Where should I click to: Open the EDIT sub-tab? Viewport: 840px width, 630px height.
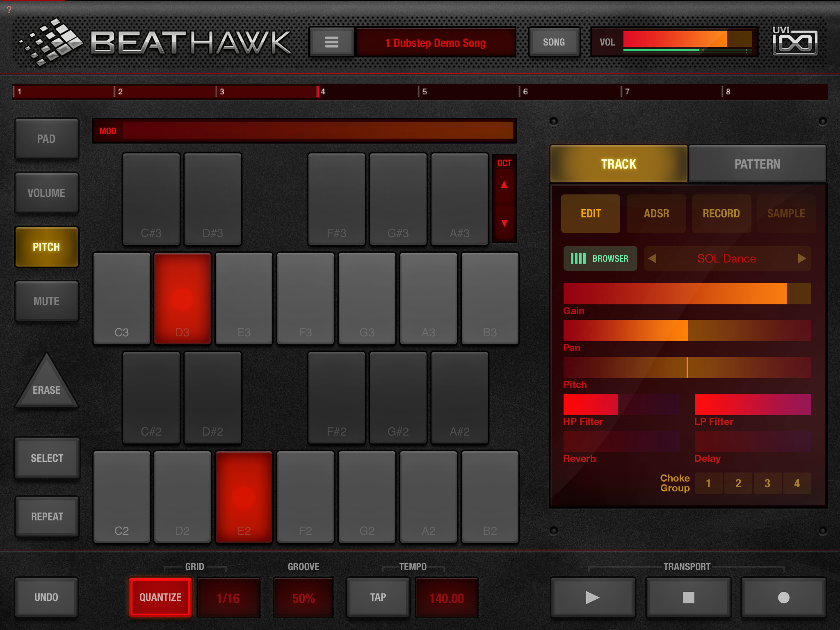[x=591, y=213]
